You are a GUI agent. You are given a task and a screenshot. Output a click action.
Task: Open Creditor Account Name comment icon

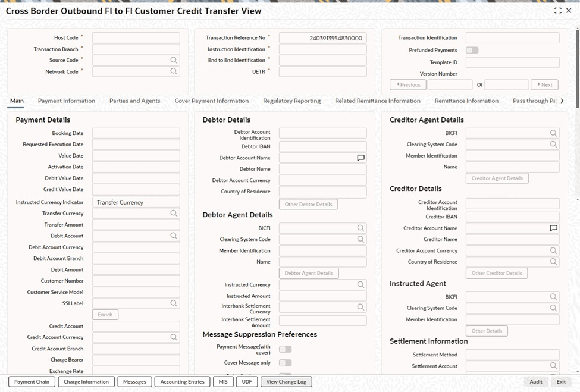(x=553, y=228)
